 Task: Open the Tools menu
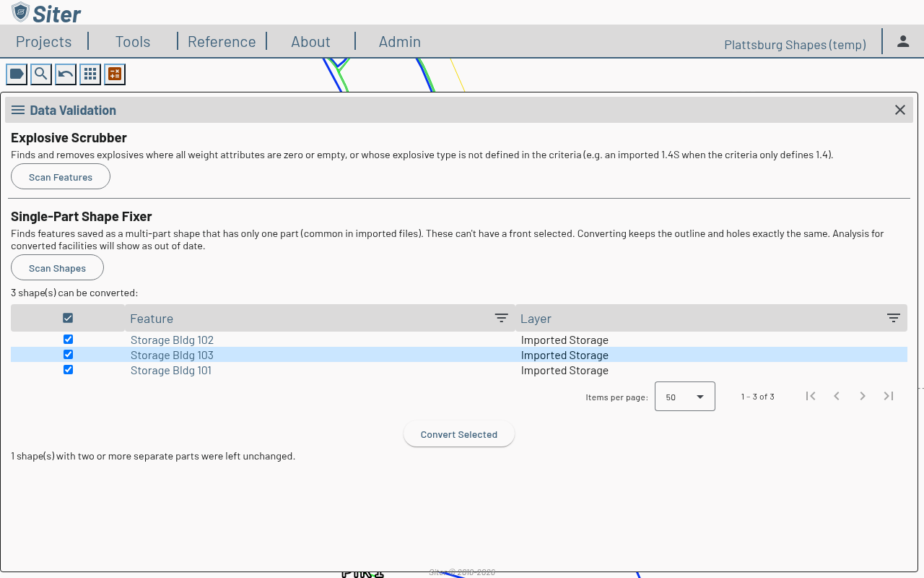[x=133, y=41]
